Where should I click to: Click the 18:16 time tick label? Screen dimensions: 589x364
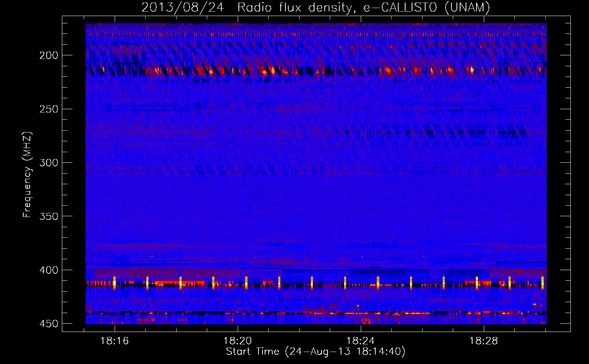[115, 341]
